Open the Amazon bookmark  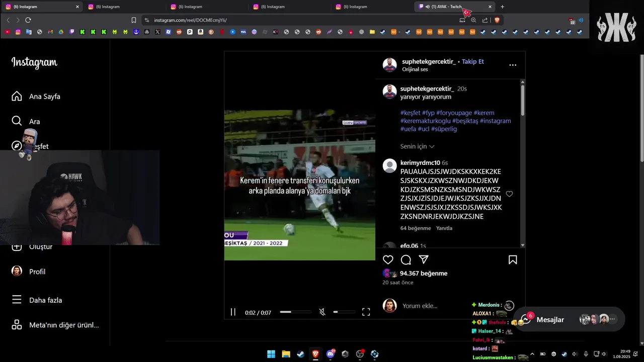coord(200,32)
